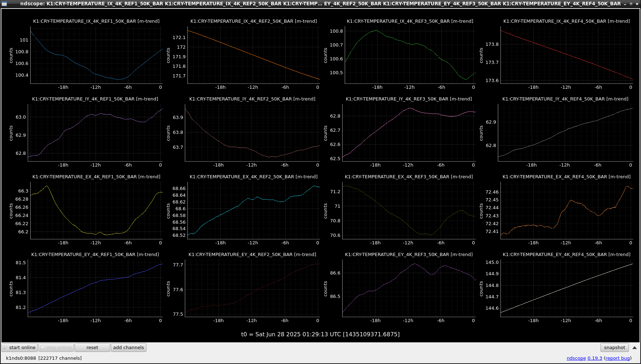This screenshot has width=641, height=364.
Task: Select the IX_4K_REF2_50K_BAR plot title
Action: (253, 21)
